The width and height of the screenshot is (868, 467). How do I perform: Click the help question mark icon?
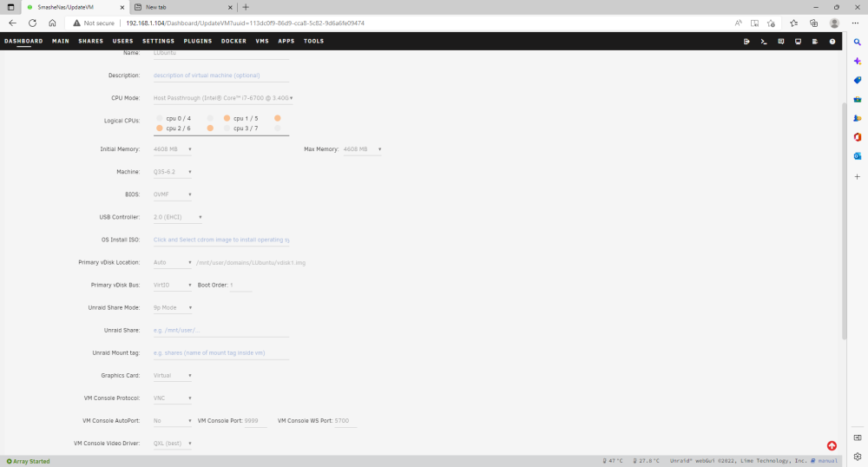click(832, 42)
